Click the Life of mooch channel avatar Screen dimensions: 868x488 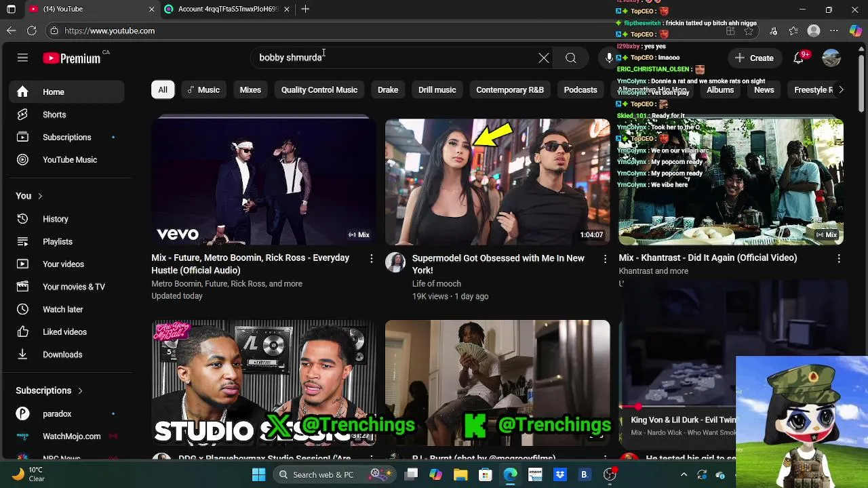pyautogui.click(x=395, y=262)
